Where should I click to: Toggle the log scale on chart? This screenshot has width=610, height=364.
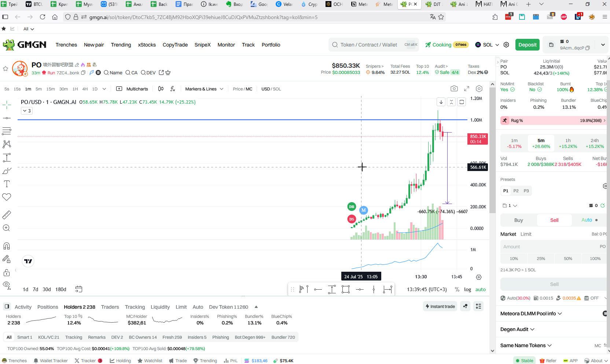click(x=467, y=289)
